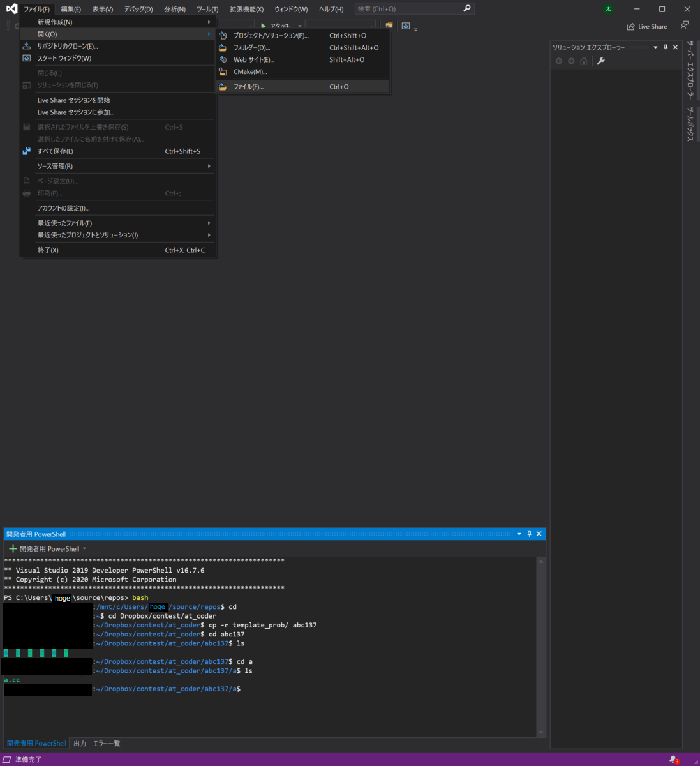Open the Server Explorer side tab

pyautogui.click(x=690, y=70)
